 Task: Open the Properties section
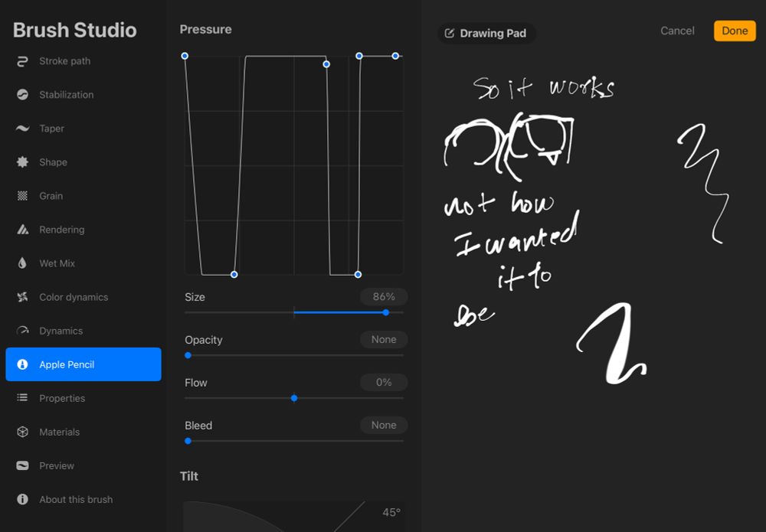pos(83,398)
